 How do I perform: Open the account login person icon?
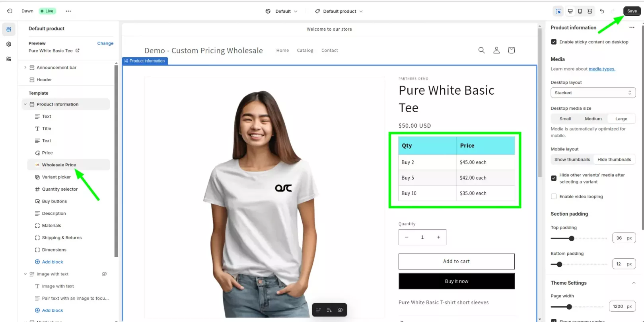[496, 50]
